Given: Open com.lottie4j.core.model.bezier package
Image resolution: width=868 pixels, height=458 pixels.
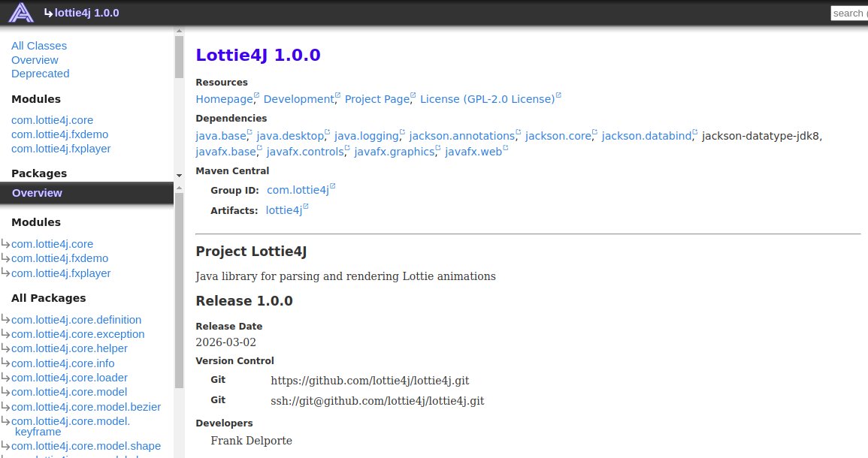Looking at the screenshot, I should (x=86, y=407).
